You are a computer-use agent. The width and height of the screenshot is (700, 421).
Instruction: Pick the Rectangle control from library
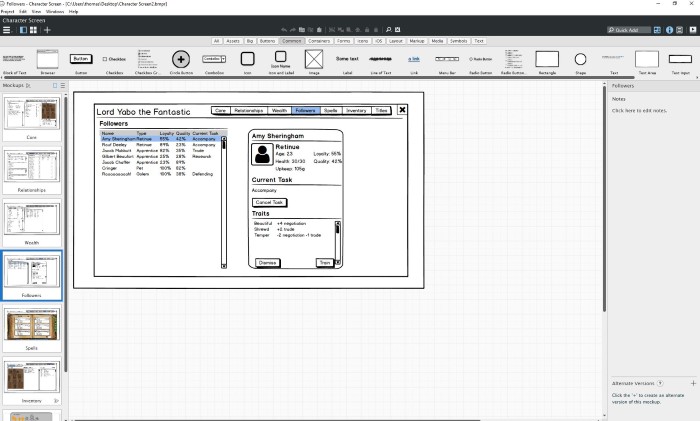(x=547, y=62)
